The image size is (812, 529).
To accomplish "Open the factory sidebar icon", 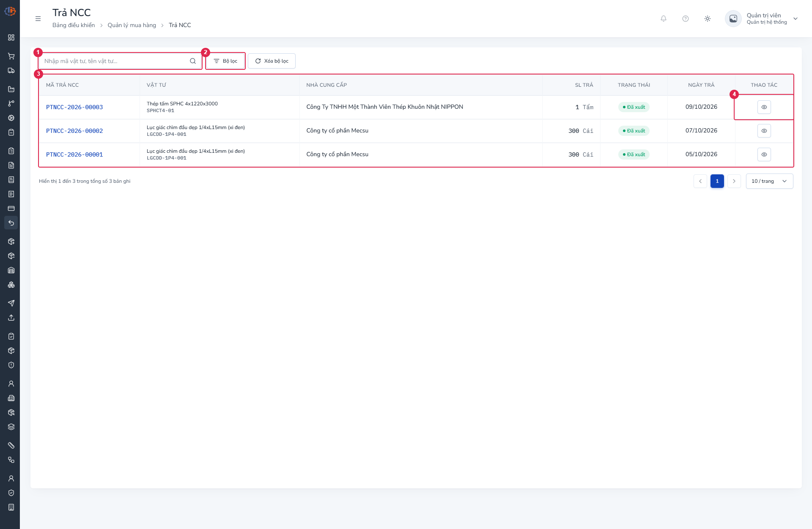I will pyautogui.click(x=11, y=89).
